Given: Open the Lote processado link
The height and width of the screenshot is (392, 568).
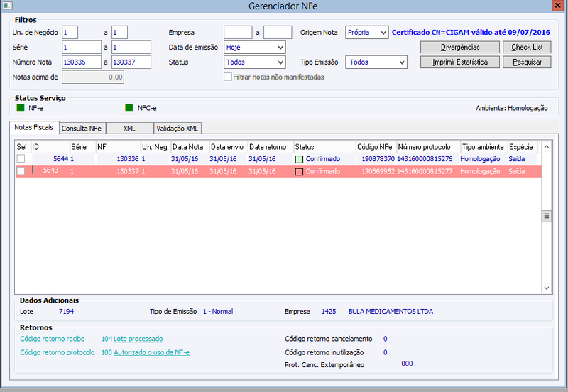Looking at the screenshot, I should 138,339.
